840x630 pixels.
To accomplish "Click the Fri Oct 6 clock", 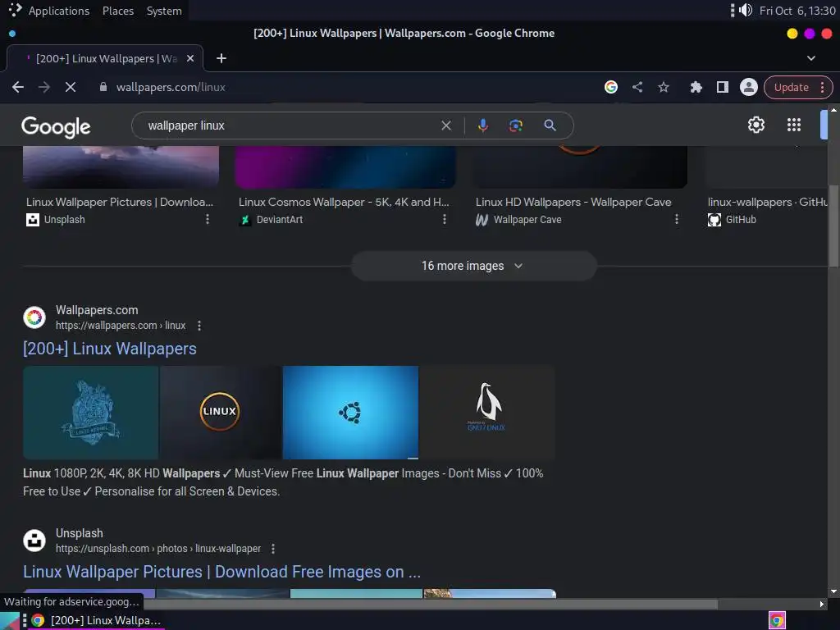I will pos(797,11).
